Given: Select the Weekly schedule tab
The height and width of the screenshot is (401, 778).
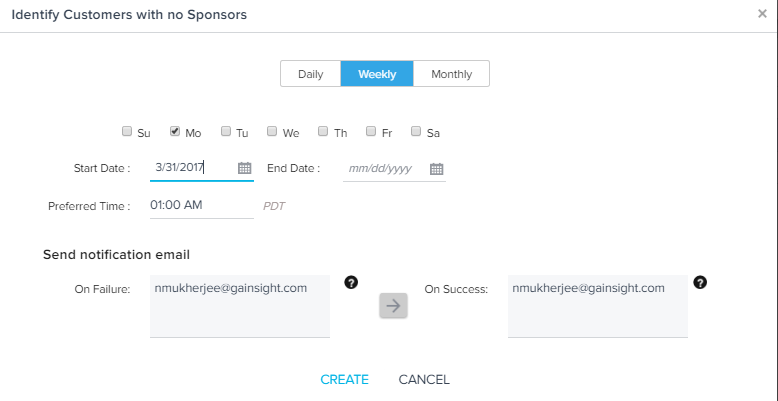Looking at the screenshot, I should coord(377,74).
